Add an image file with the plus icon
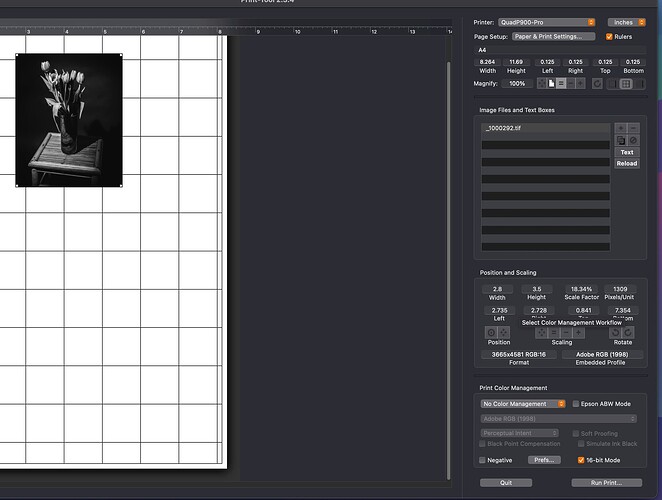The width and height of the screenshot is (662, 500). tap(621, 128)
